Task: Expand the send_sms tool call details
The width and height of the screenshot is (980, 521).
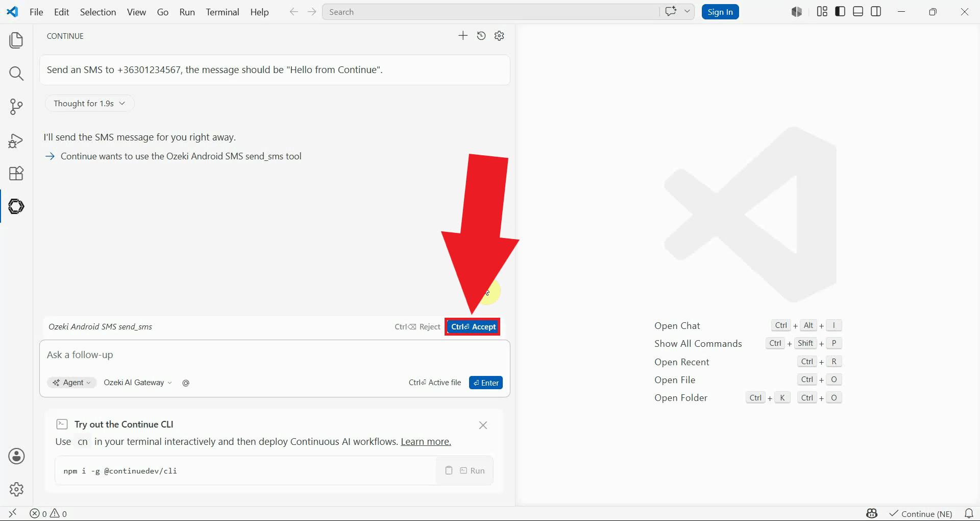Action: pyautogui.click(x=174, y=156)
